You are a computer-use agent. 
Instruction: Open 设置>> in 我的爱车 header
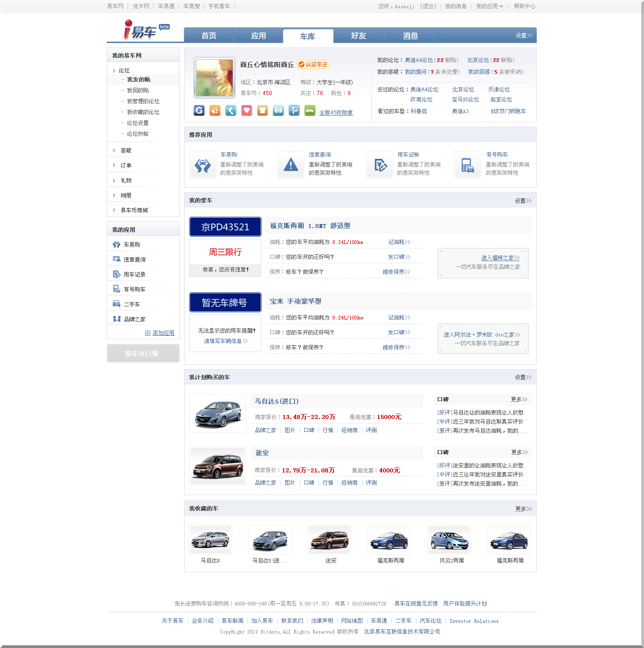523,201
